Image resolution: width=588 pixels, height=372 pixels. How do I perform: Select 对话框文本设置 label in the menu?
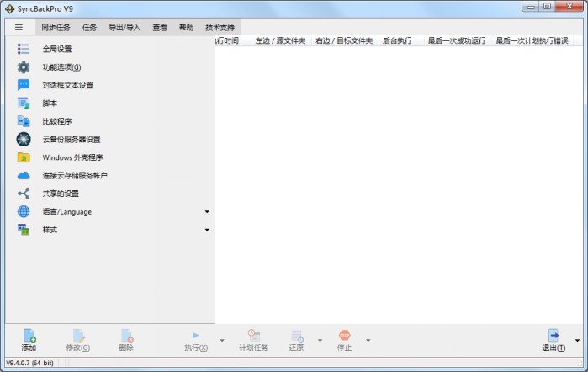click(x=68, y=85)
